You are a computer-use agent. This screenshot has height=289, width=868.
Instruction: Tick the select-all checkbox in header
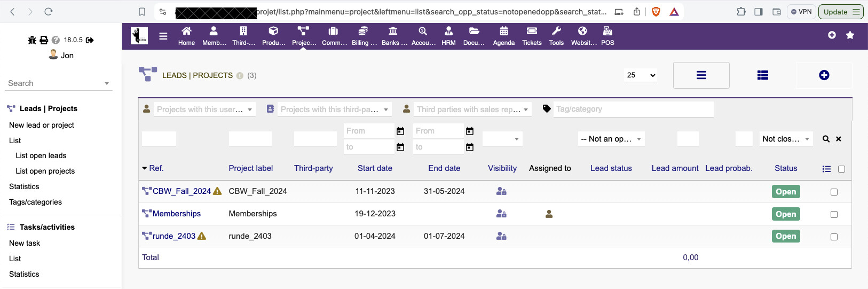coord(841,169)
